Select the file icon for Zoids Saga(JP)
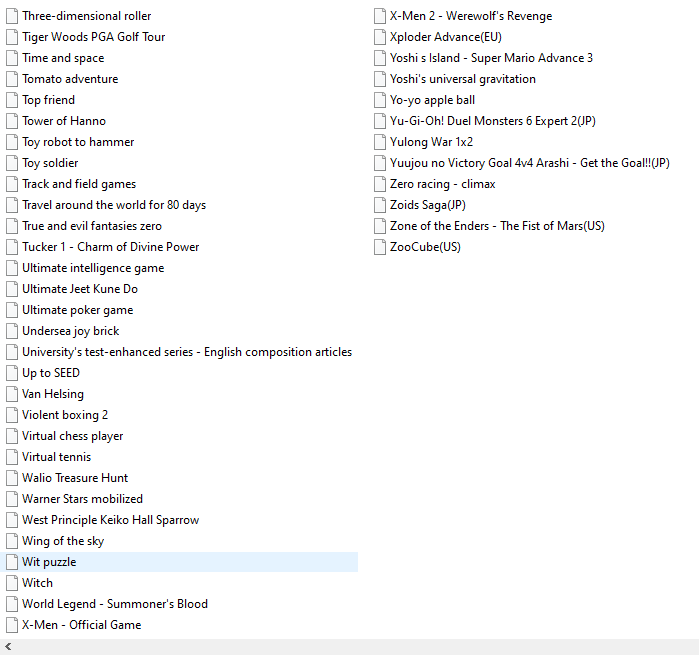Image resolution: width=699 pixels, height=655 pixels. (380, 205)
